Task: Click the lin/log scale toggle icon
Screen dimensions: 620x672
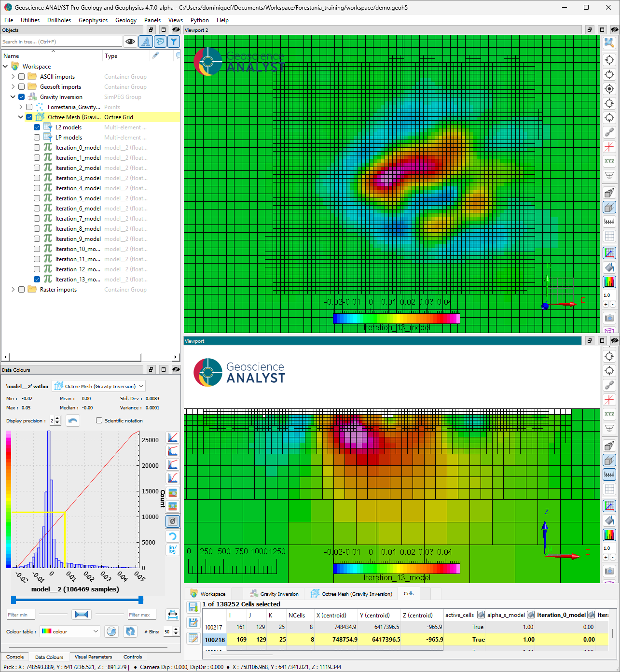Action: pyautogui.click(x=172, y=550)
